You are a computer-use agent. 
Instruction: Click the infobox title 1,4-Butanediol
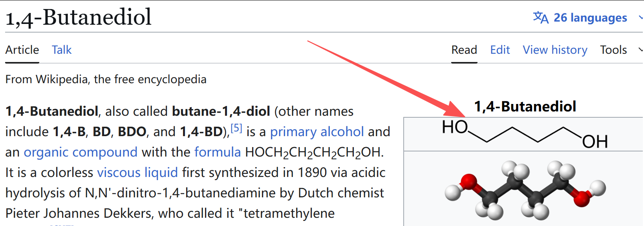525,106
